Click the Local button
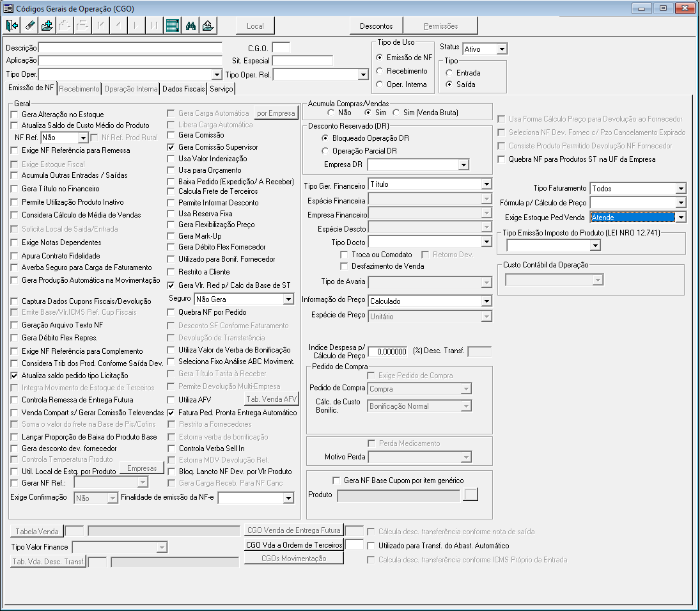 tap(255, 26)
